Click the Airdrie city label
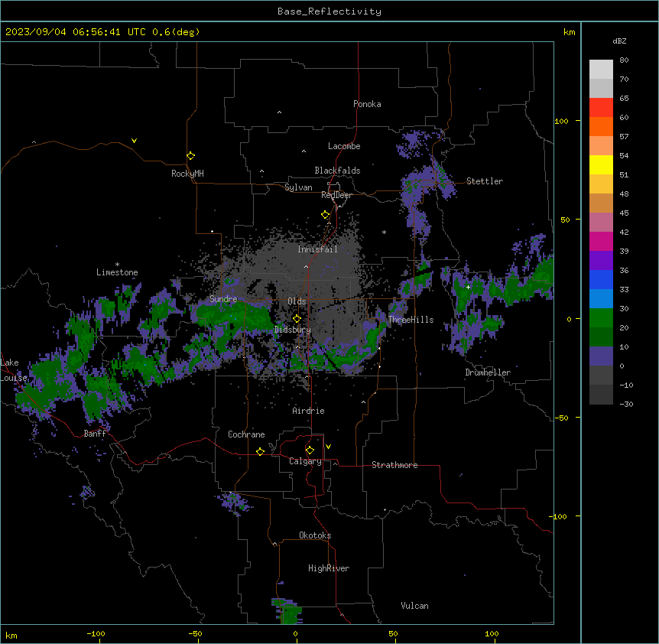The width and height of the screenshot is (659, 644). coord(309,411)
